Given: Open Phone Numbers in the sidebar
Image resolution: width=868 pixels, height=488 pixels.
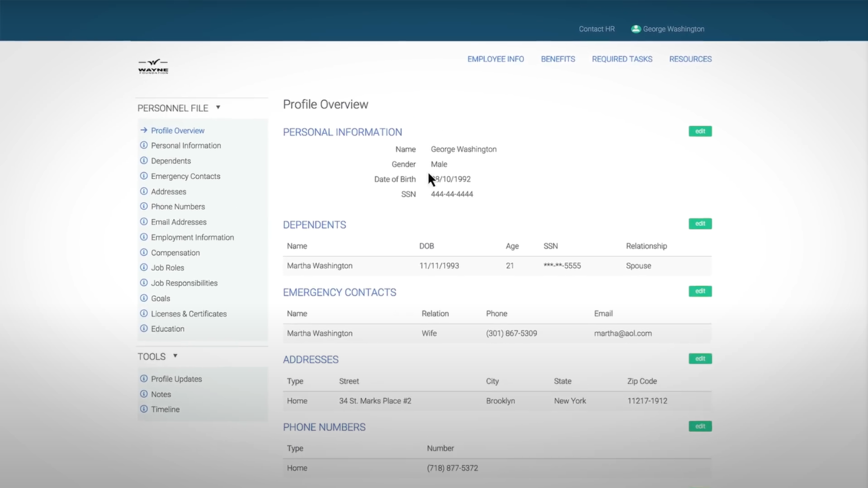Looking at the screenshot, I should click(x=178, y=206).
